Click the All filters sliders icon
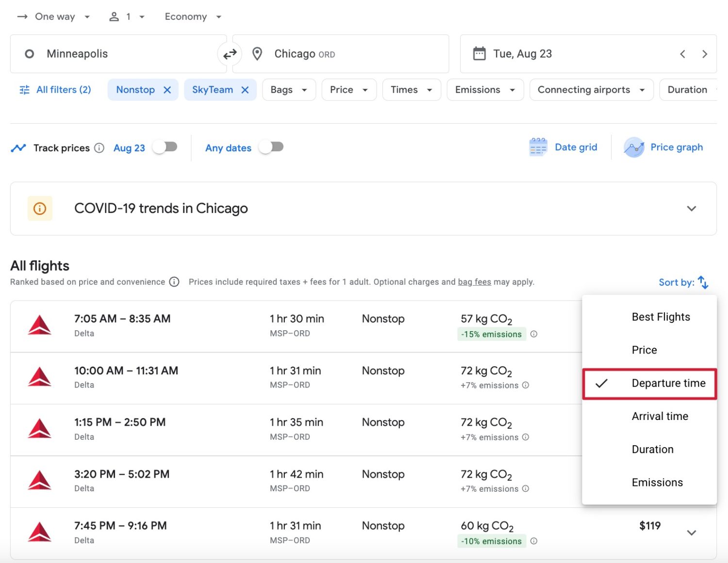Image resolution: width=728 pixels, height=563 pixels. (x=24, y=89)
